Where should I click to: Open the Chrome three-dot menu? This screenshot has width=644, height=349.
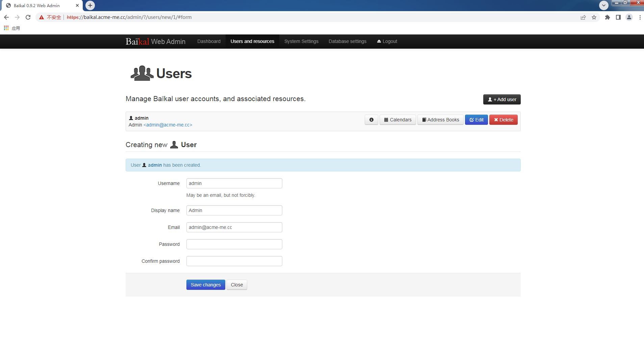click(640, 17)
